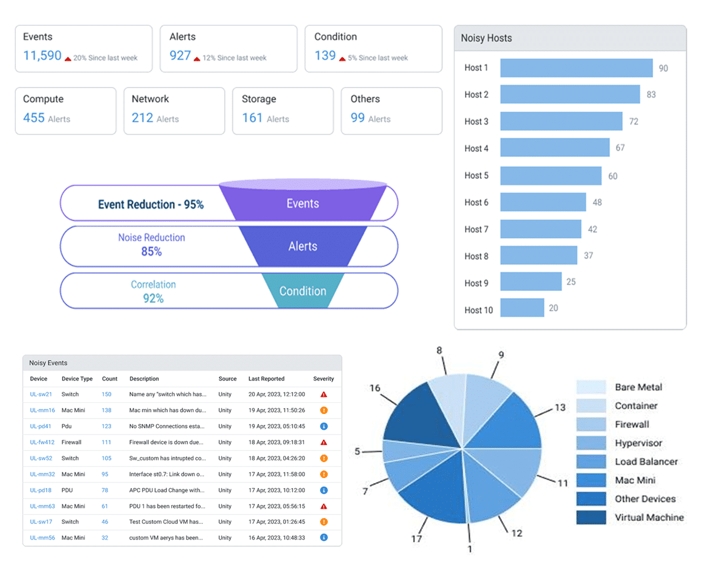Image resolution: width=706 pixels, height=588 pixels.
Task: Click the info severity icon for UL-pd18
Action: point(323,490)
